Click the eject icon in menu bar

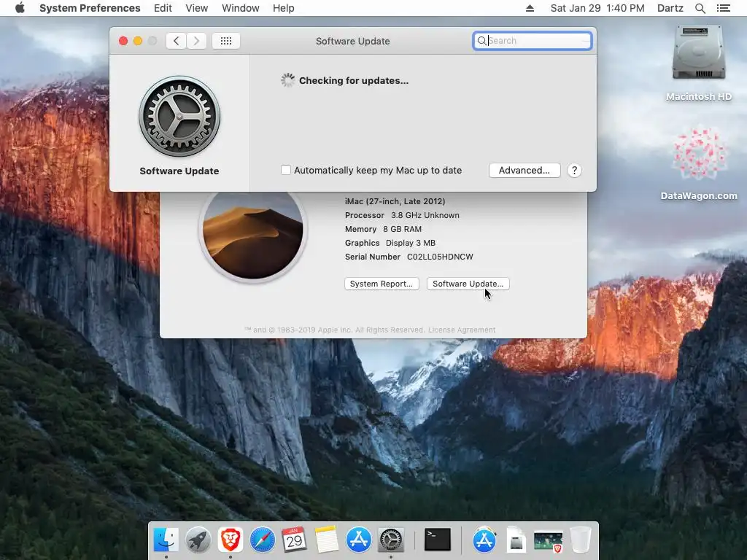530,8
